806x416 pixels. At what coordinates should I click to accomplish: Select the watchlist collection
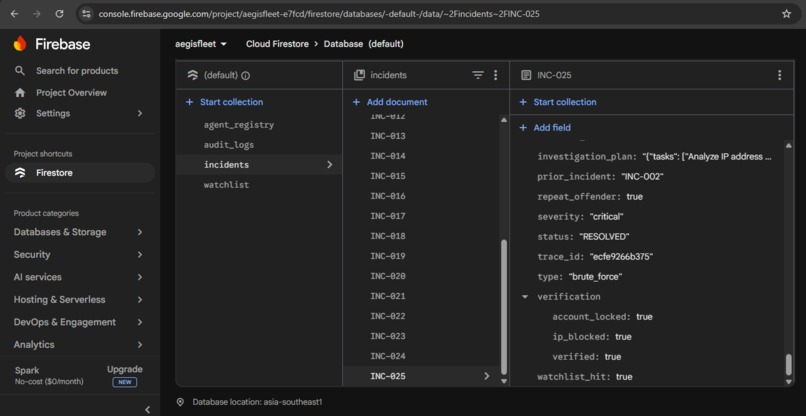226,185
